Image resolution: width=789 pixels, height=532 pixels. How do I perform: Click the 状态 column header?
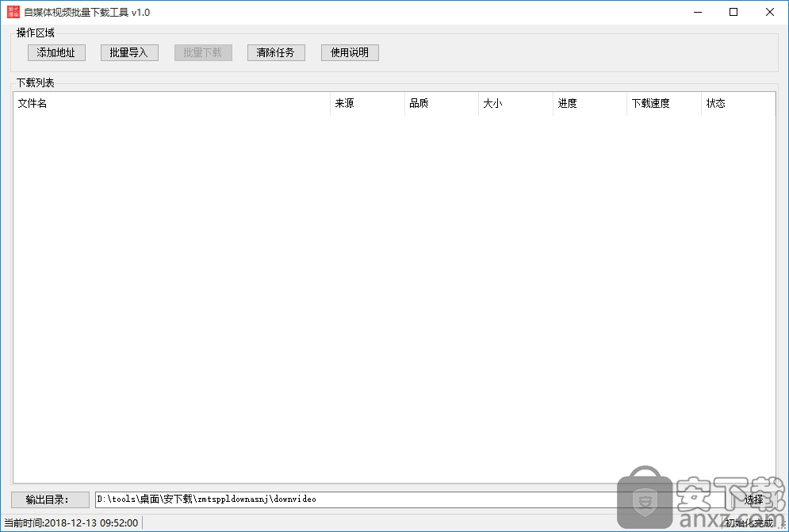[737, 104]
